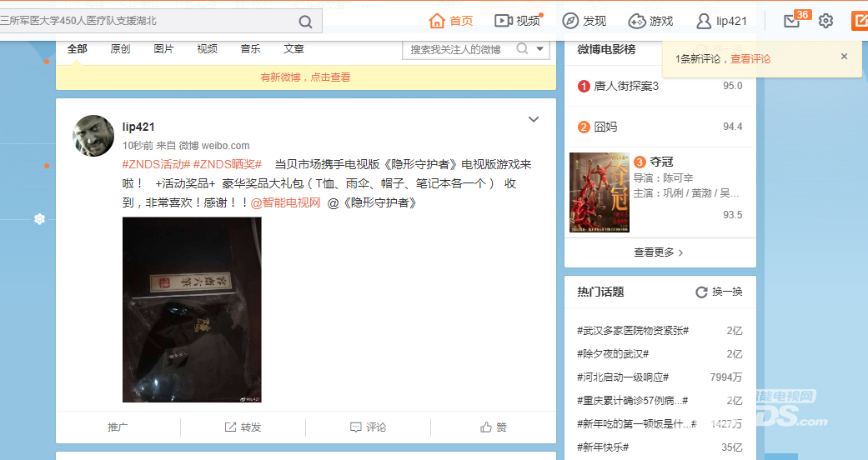Click 有新微博，点击查看 banner
This screenshot has height=460, width=868.
click(305, 77)
